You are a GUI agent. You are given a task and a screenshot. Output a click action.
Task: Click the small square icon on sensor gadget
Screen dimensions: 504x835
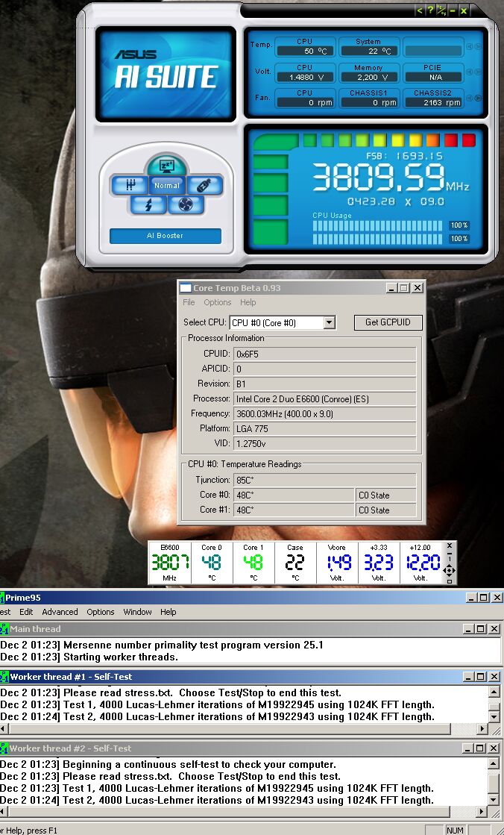pos(449,581)
